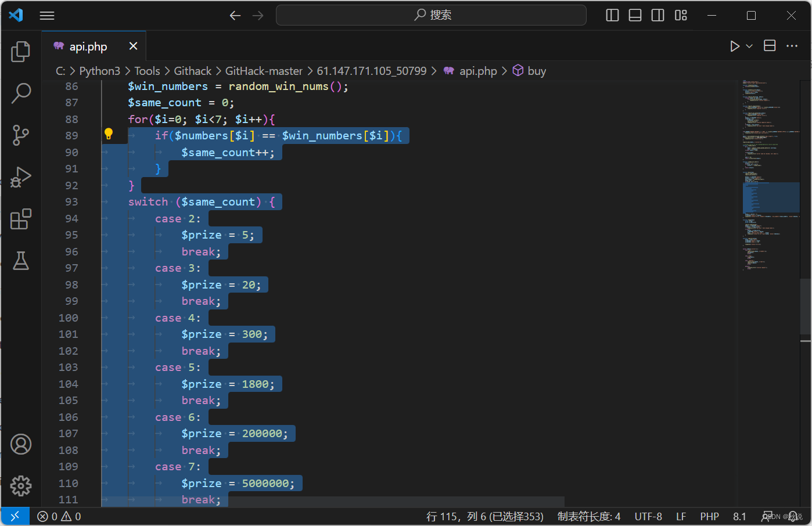The image size is (812, 526).
Task: Open GitHack-master breadcrumb folder
Action: (264, 71)
